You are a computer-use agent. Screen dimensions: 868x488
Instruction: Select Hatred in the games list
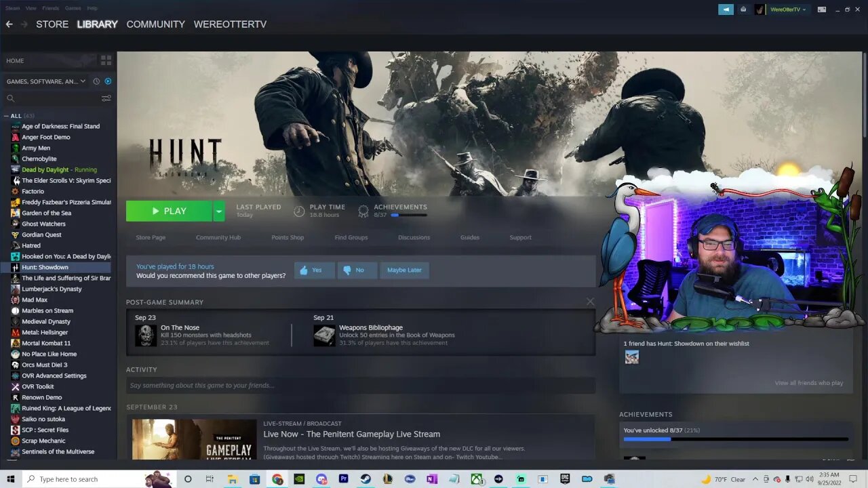[x=31, y=245]
